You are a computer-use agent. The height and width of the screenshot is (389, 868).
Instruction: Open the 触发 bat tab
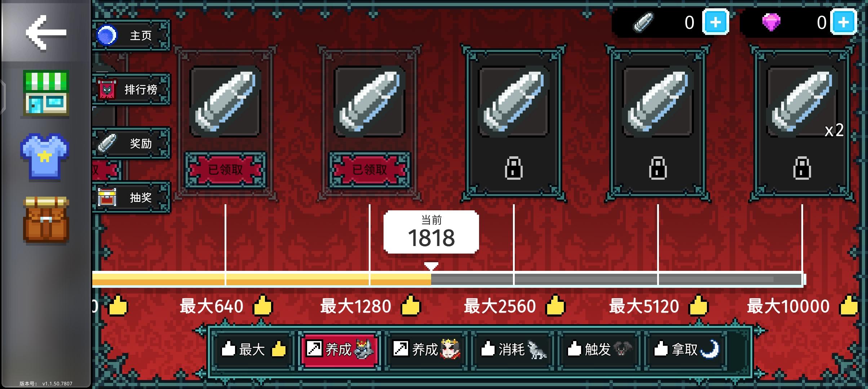coord(599,349)
